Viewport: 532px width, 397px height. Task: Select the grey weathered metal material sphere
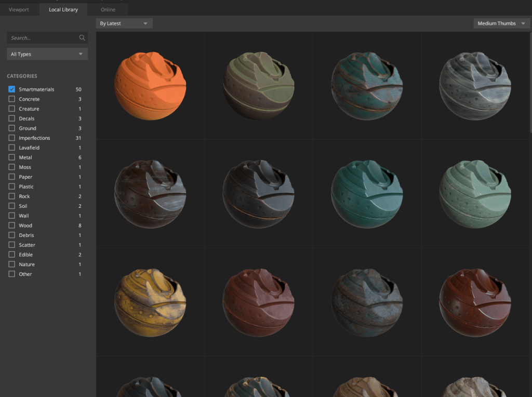[475, 86]
